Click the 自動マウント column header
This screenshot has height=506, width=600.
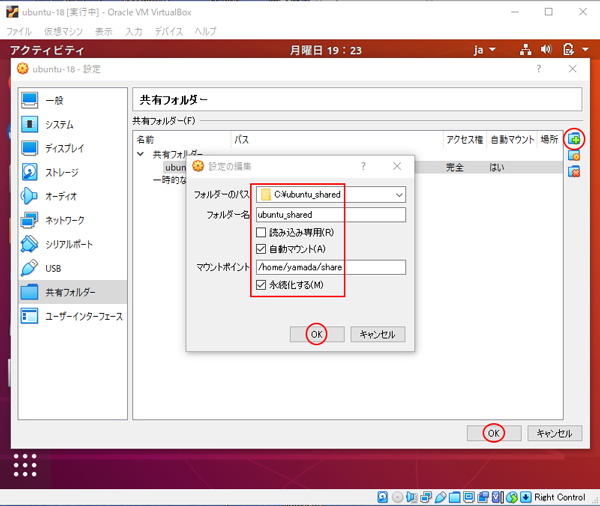(x=512, y=140)
